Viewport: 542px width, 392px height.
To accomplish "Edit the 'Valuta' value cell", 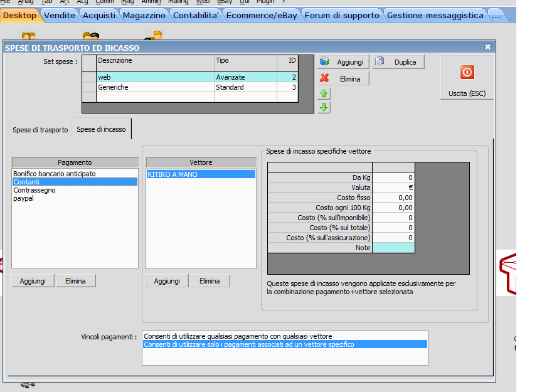I will click(x=393, y=188).
